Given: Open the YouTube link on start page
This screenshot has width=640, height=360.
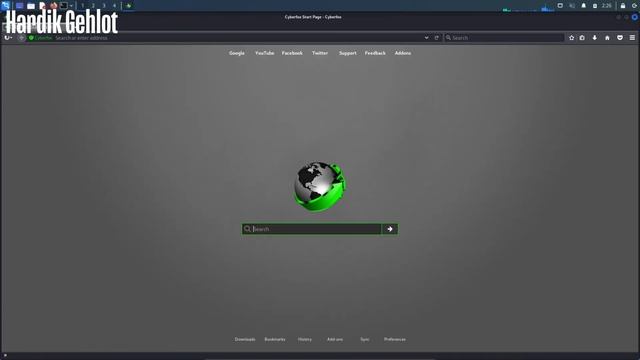Looking at the screenshot, I should click(264, 53).
